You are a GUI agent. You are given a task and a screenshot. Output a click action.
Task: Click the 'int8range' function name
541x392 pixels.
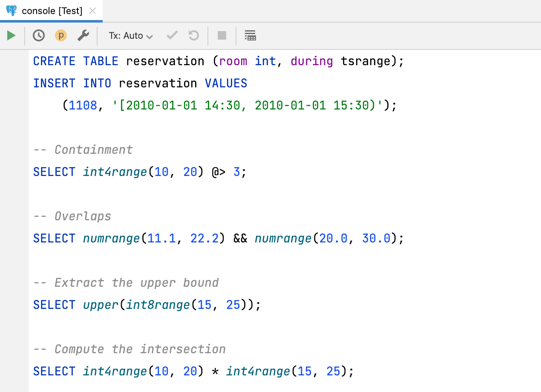pyautogui.click(x=158, y=305)
